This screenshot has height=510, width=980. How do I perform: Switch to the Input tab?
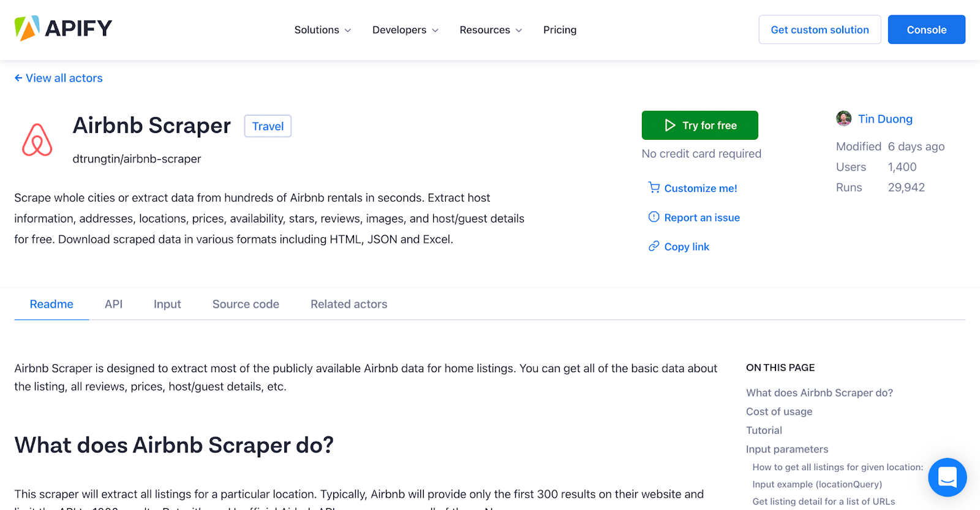tap(167, 304)
